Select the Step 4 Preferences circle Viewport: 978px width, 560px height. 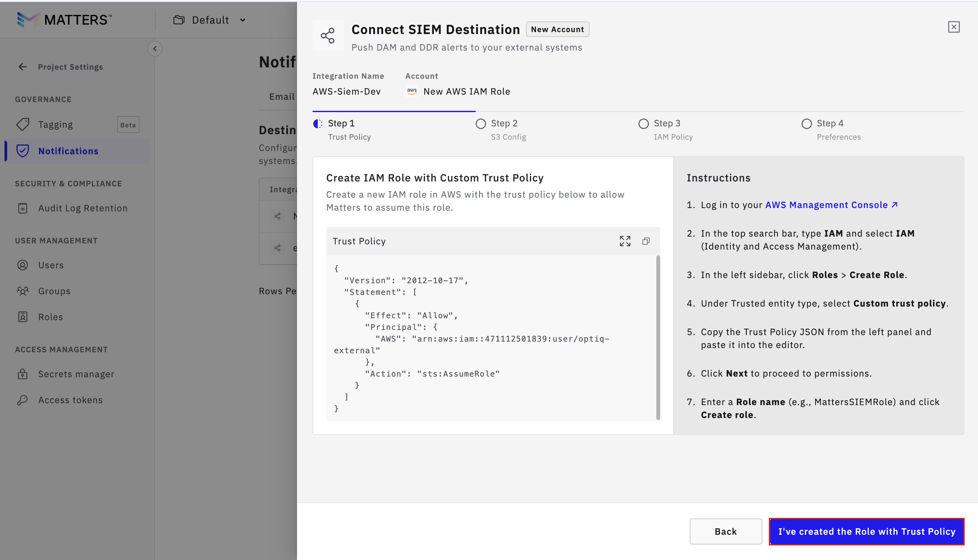[x=806, y=124]
